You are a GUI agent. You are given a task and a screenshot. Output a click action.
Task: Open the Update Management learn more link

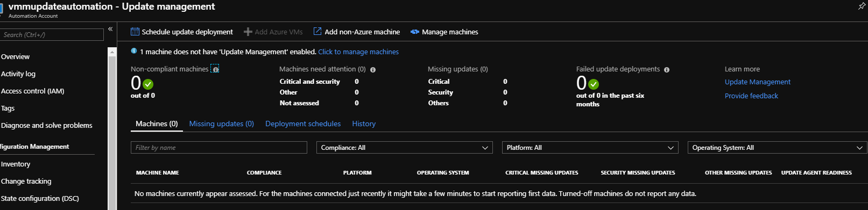(x=758, y=82)
